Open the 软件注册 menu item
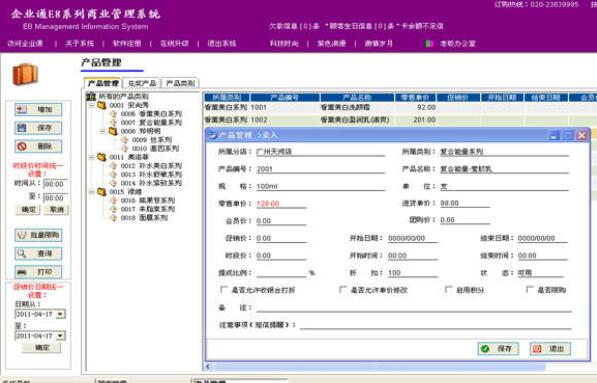 coord(127,43)
